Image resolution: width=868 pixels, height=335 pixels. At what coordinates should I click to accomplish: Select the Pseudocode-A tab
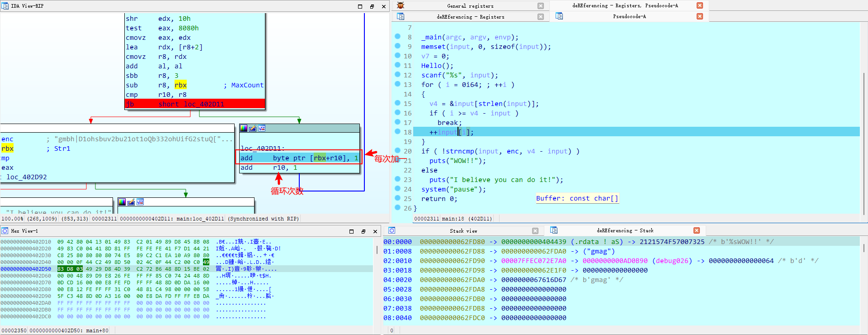tap(629, 16)
